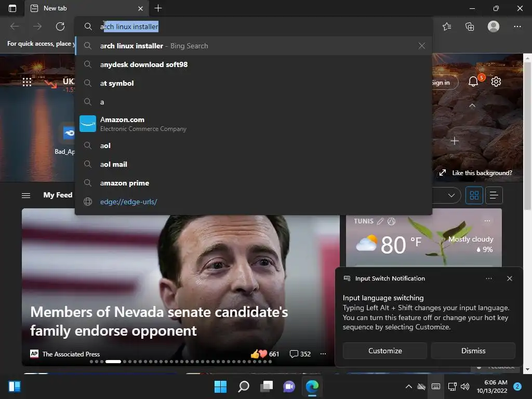Close the Input Switch Notification popup
The height and width of the screenshot is (399, 532).
click(509, 278)
